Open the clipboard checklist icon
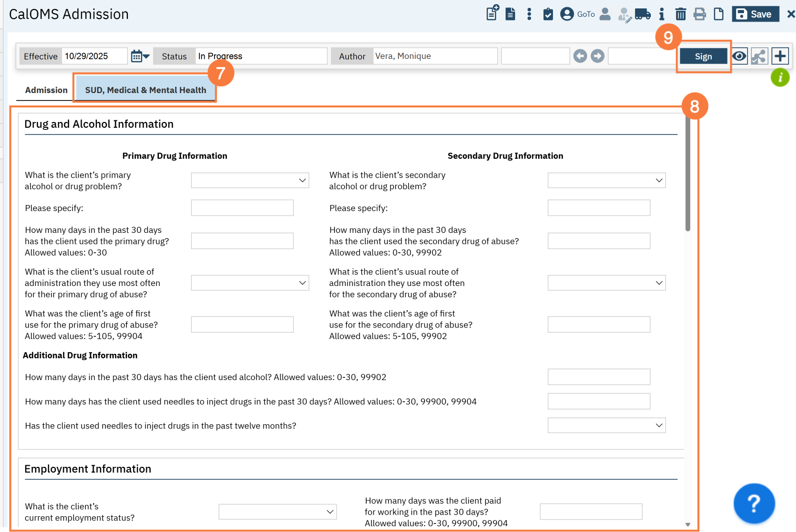796x532 pixels. (548, 14)
